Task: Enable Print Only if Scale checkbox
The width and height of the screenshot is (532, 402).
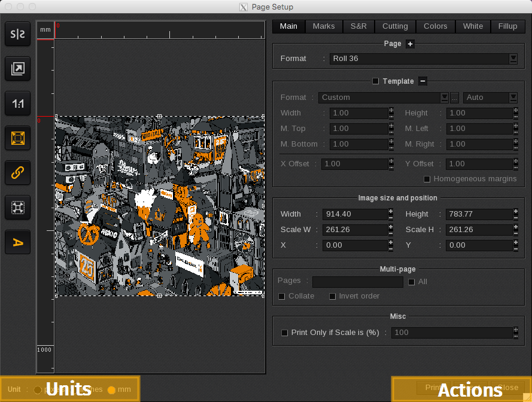Action: [x=285, y=333]
